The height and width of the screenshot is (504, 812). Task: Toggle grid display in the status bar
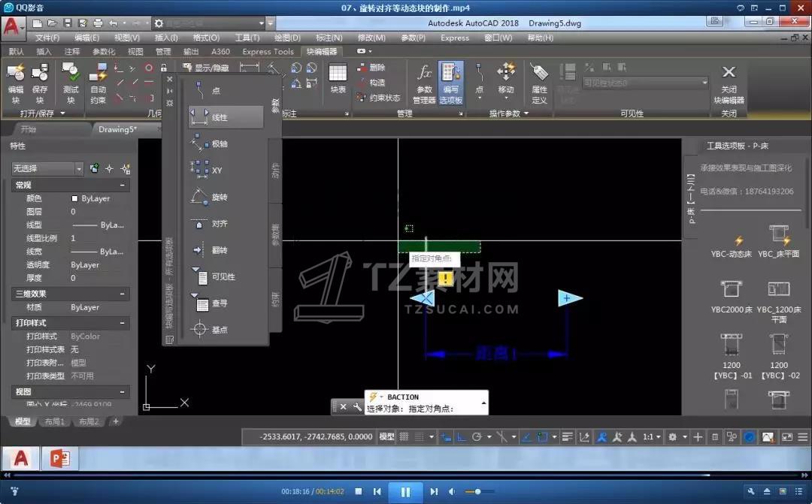coord(404,436)
